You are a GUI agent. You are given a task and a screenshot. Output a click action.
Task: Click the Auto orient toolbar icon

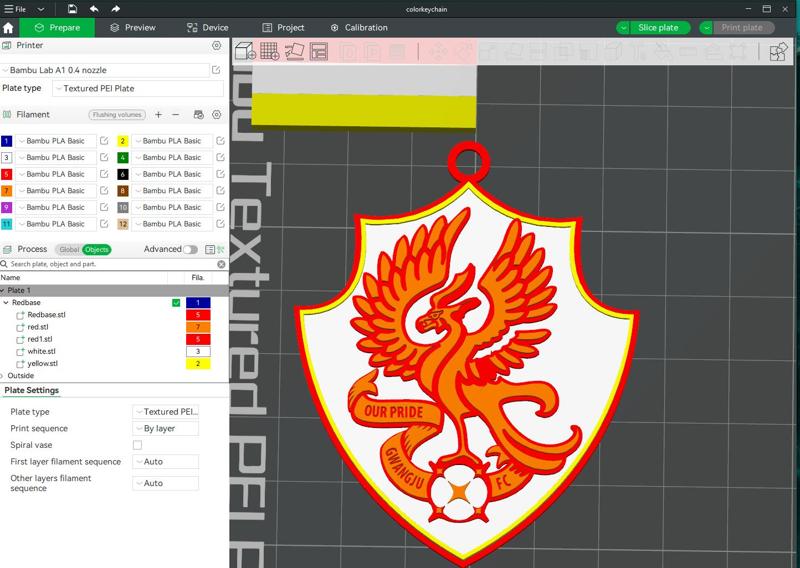point(294,52)
